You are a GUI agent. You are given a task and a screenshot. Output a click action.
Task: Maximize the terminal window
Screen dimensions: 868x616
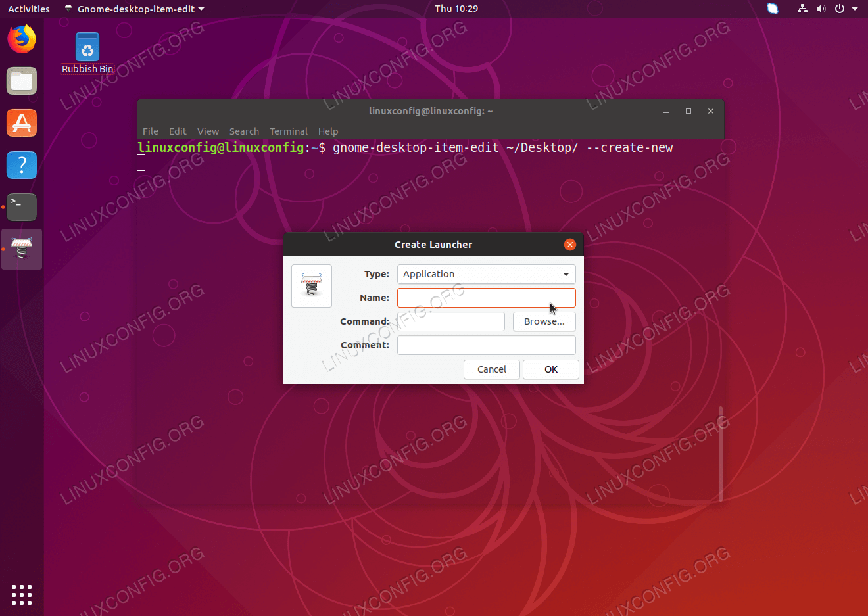pos(688,111)
